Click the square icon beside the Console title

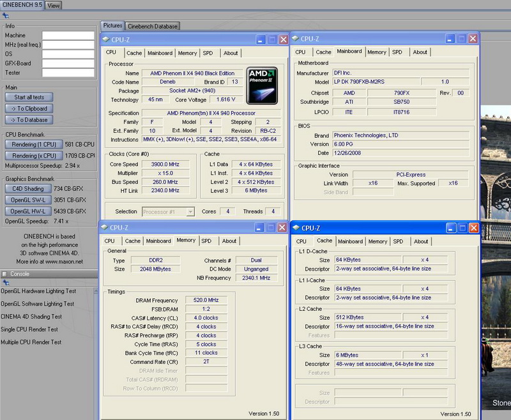click(x=5, y=274)
